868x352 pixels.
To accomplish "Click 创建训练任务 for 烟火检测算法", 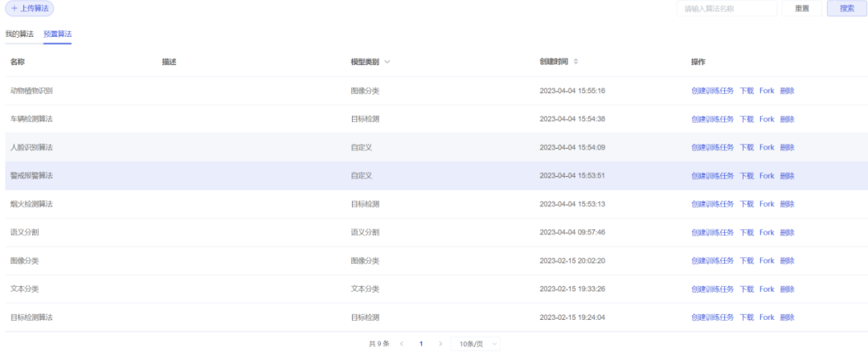I will tap(712, 204).
